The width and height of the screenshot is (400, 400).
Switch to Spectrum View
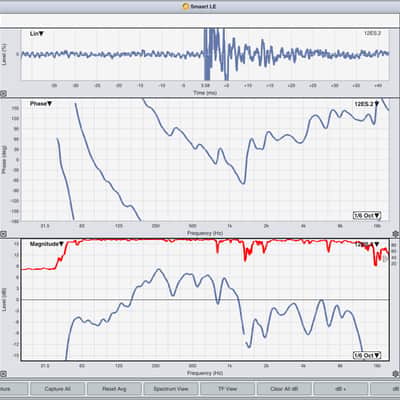(171, 389)
